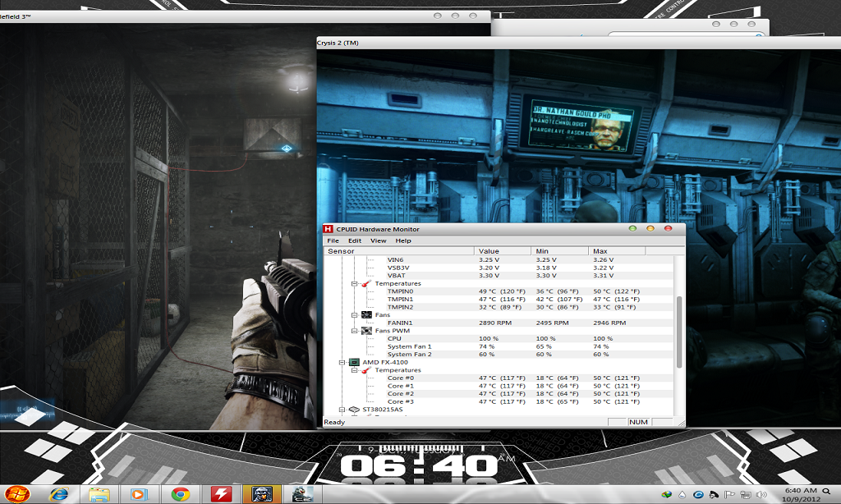Switch to Battlefield 3 taskbar button
The width and height of the screenshot is (841, 504).
(x=262, y=494)
